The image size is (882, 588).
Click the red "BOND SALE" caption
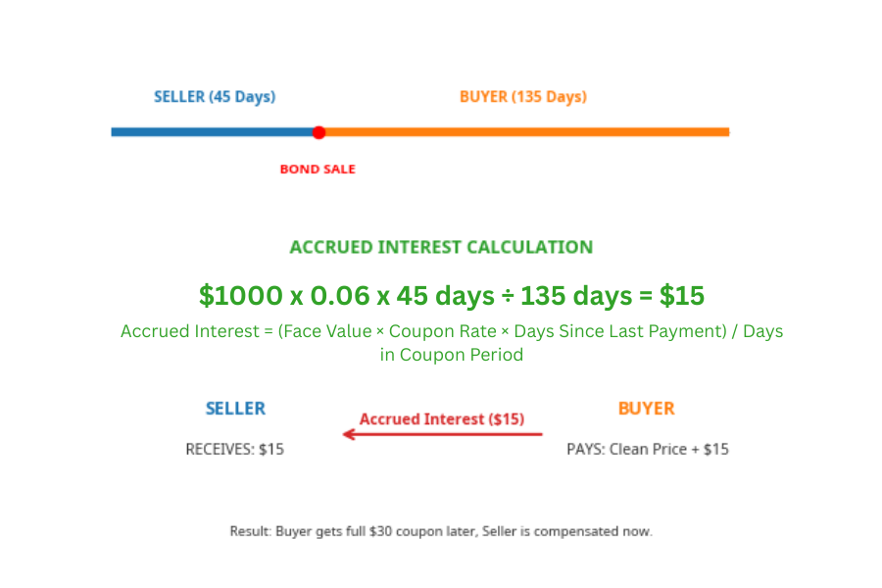(x=318, y=170)
